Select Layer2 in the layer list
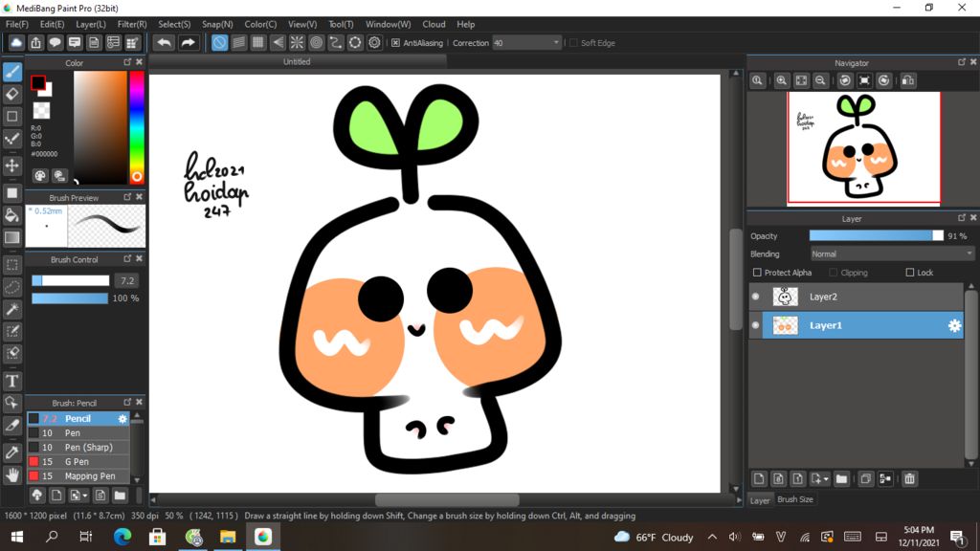The width and height of the screenshot is (980, 551). pos(857,297)
